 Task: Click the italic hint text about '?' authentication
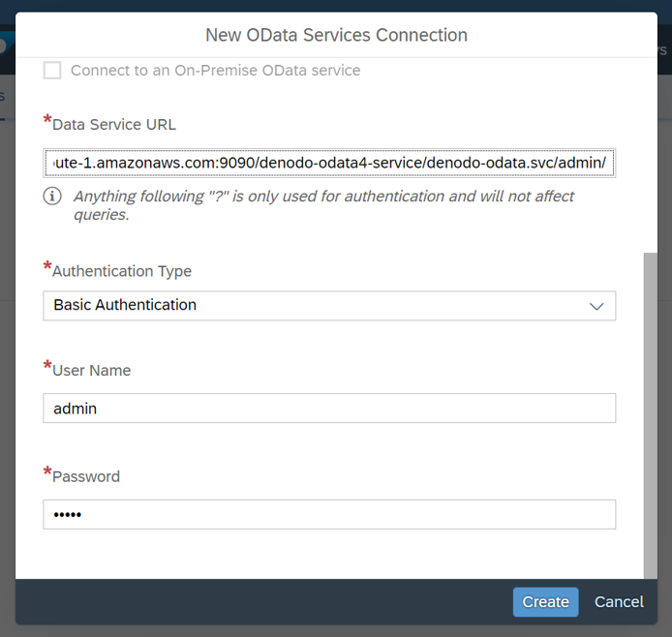coord(323,205)
